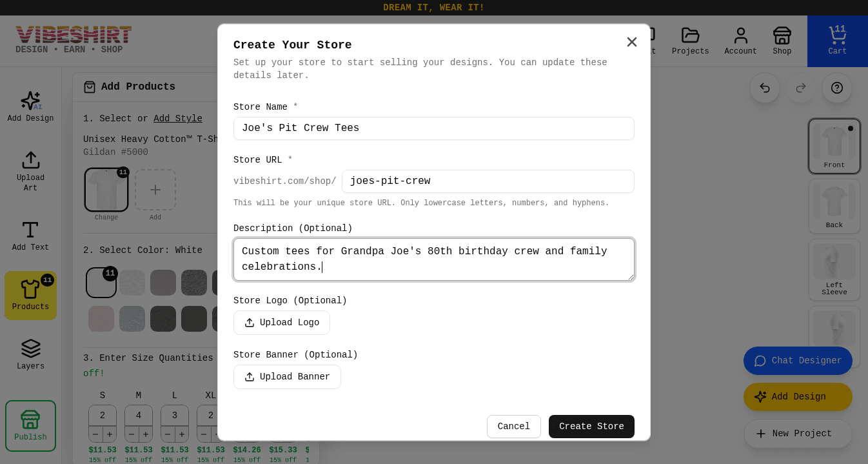Image resolution: width=868 pixels, height=464 pixels.
Task: Click the Store Name input field
Action: 434,128
